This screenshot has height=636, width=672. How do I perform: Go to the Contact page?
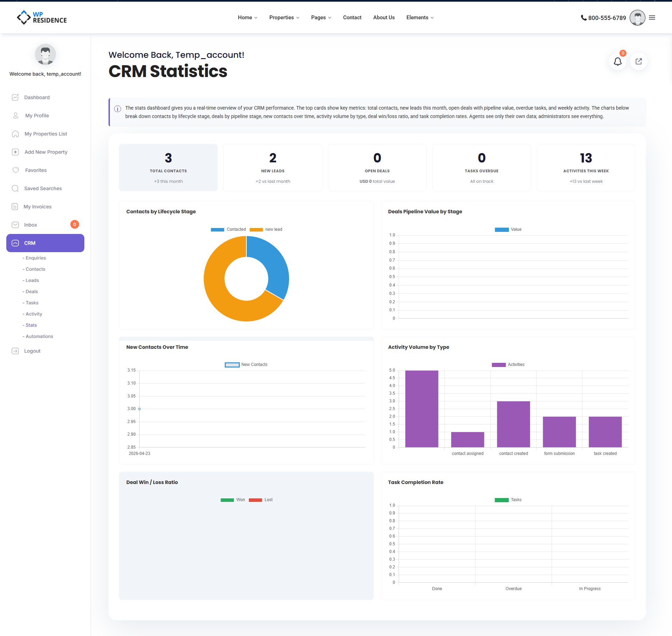click(x=352, y=18)
